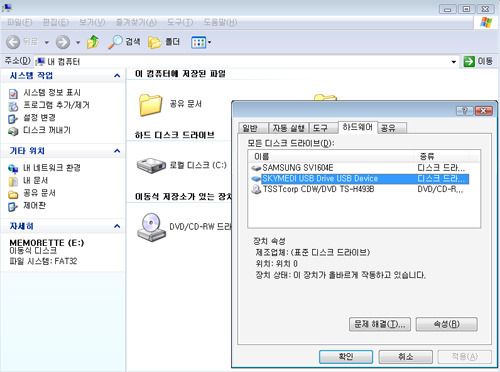Expand the views dropdown arrow
This screenshot has width=500, height=372.
210,42
